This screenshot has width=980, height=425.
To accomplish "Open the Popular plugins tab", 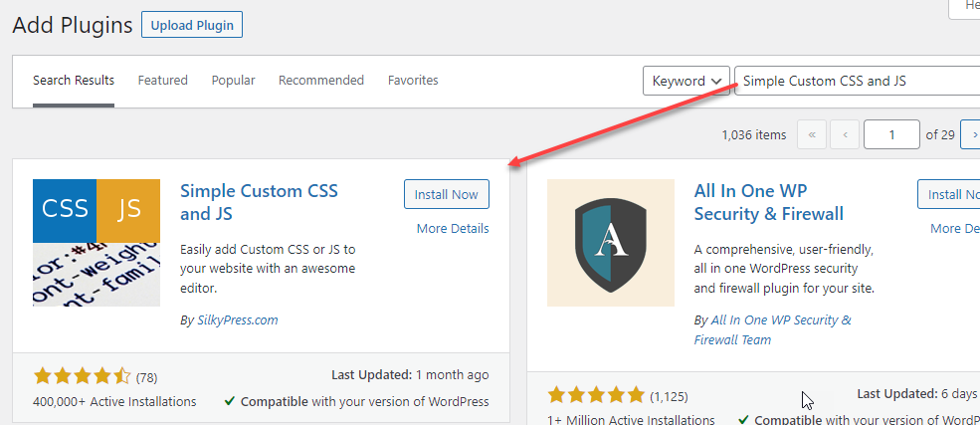I will click(x=233, y=80).
